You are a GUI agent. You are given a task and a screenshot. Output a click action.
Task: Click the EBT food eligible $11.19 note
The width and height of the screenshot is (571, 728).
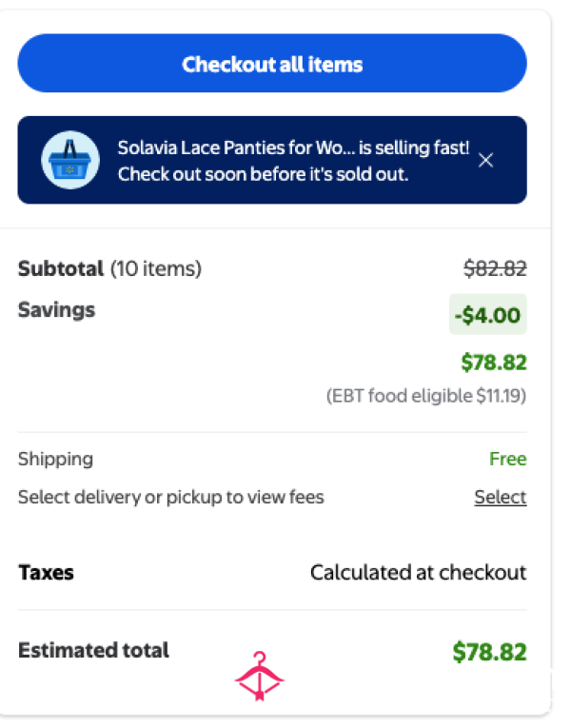point(426,396)
